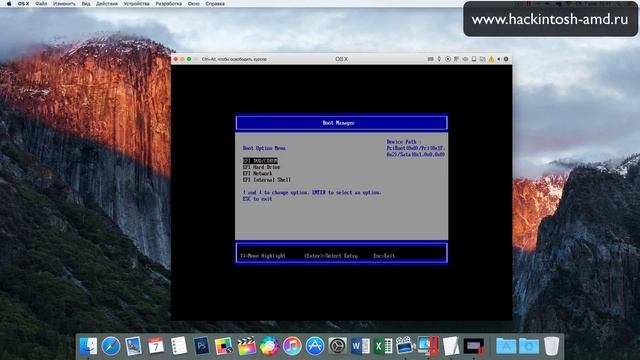Open the Calendar app in Dock
The height and width of the screenshot is (360, 640).
(156, 346)
